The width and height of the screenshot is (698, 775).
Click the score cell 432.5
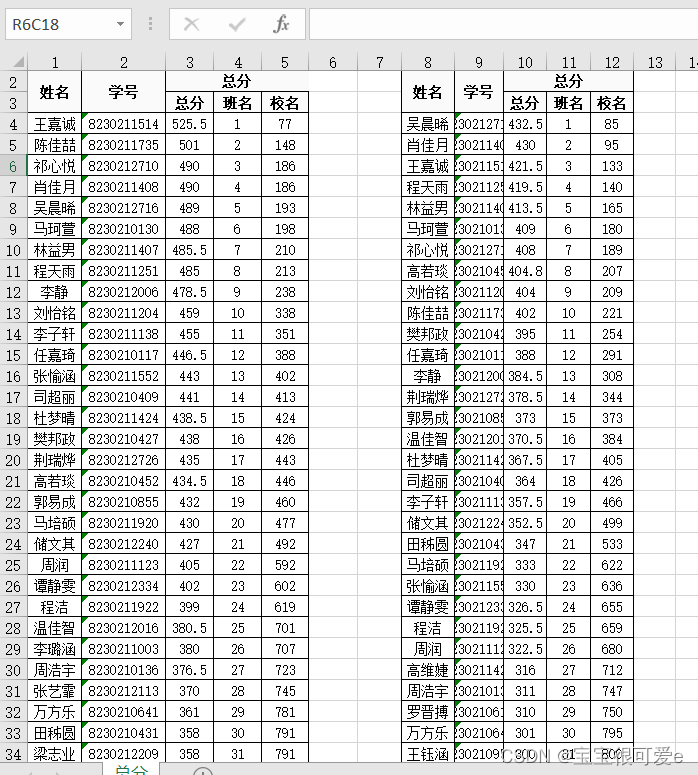(x=525, y=124)
